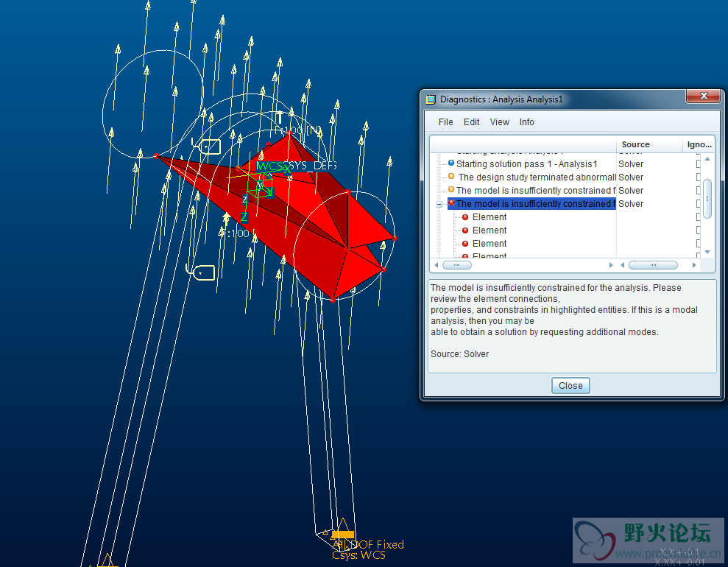Screen dimensions: 728x567
Task: Click the Solver cell of Starting solution pass 1 row
Action: tap(631, 164)
